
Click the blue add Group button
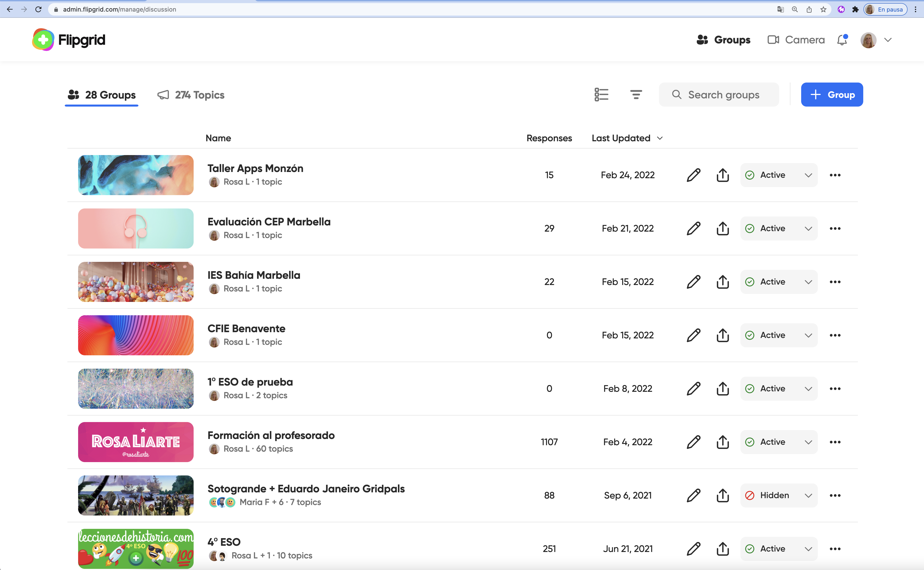point(832,95)
